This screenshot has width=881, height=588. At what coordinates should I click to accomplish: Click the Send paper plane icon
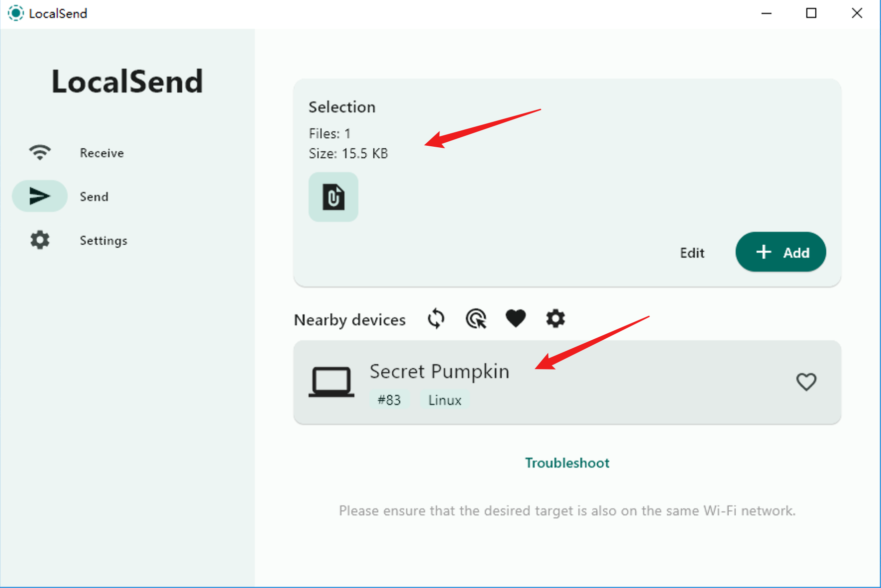pos(40,196)
